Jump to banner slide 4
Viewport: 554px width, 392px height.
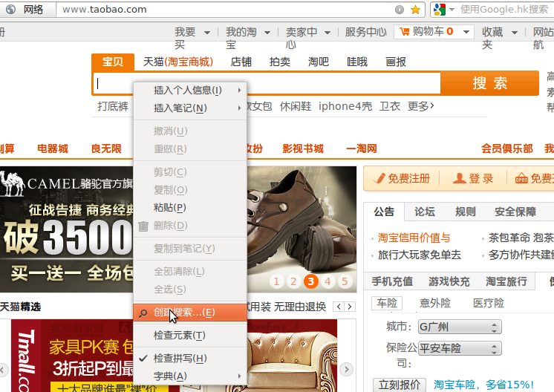(x=328, y=281)
